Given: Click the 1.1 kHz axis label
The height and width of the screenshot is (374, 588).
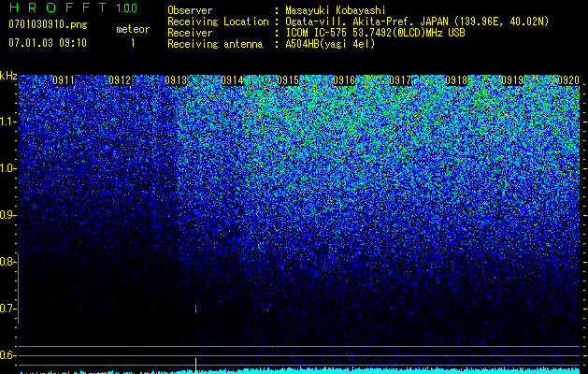Looking at the screenshot, I should pyautogui.click(x=7, y=122).
